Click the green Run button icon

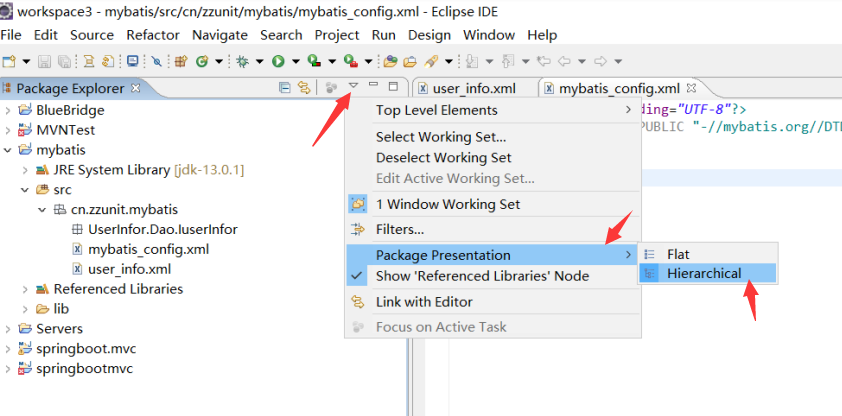278,61
